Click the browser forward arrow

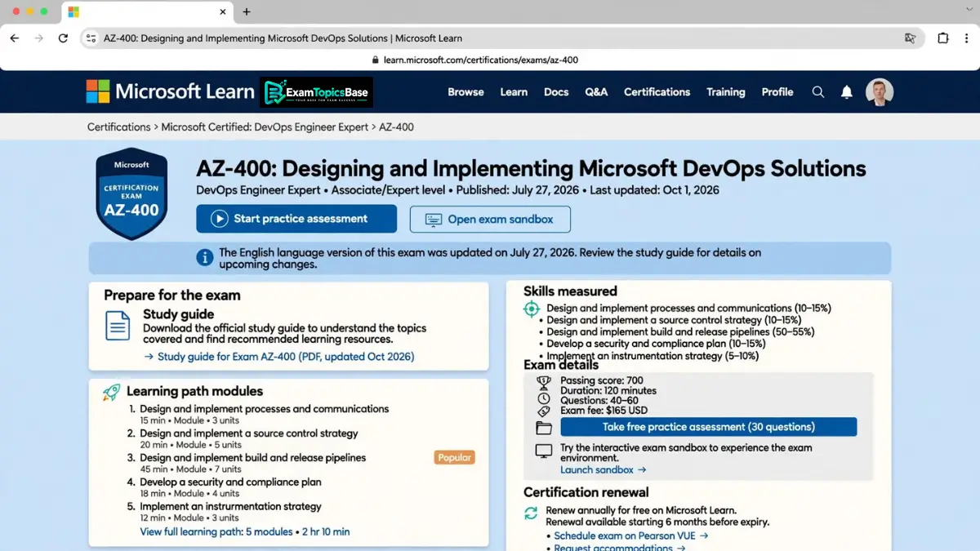[x=38, y=38]
